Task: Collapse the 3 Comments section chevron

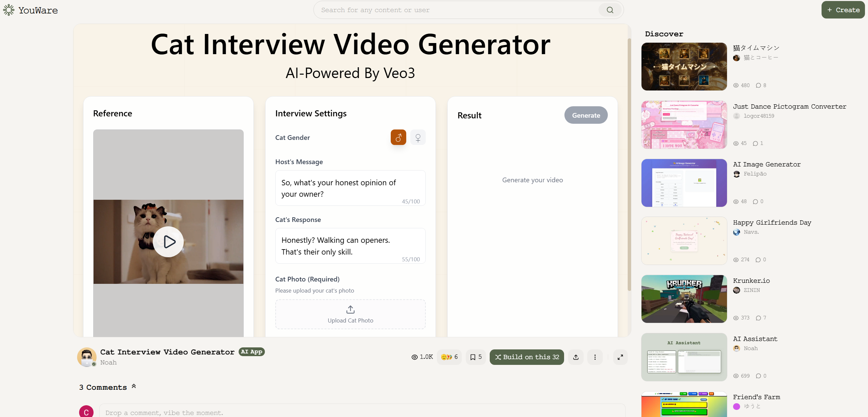Action: click(134, 386)
